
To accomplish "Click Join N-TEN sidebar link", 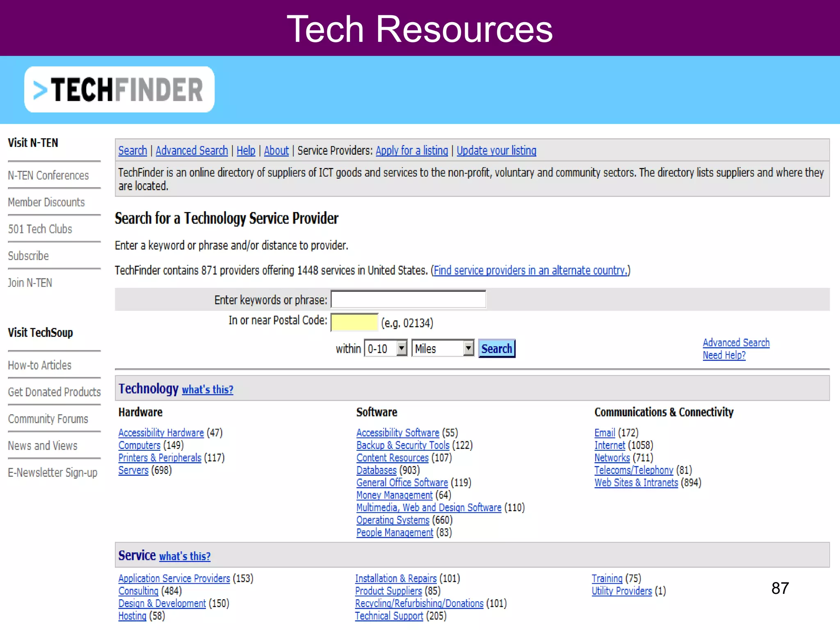I will [x=30, y=283].
